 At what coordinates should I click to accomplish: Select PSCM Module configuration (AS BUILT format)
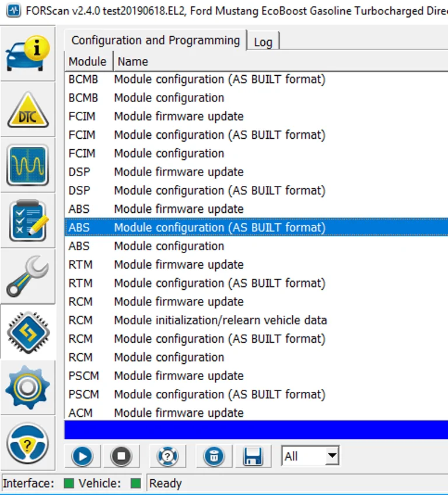pyautogui.click(x=256, y=395)
